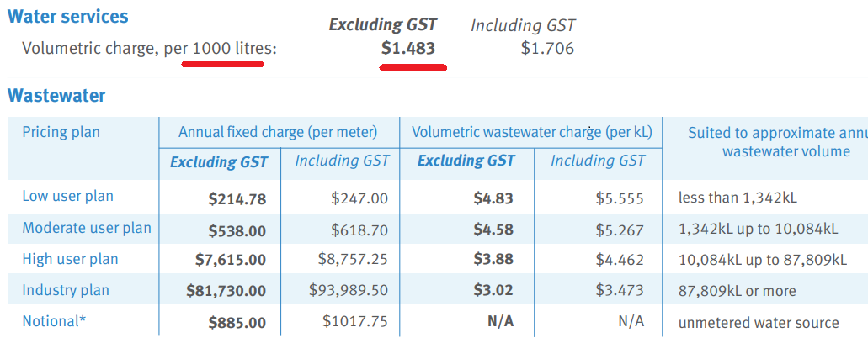Click the Water services heading
This screenshot has height=359, width=868.
(x=67, y=16)
